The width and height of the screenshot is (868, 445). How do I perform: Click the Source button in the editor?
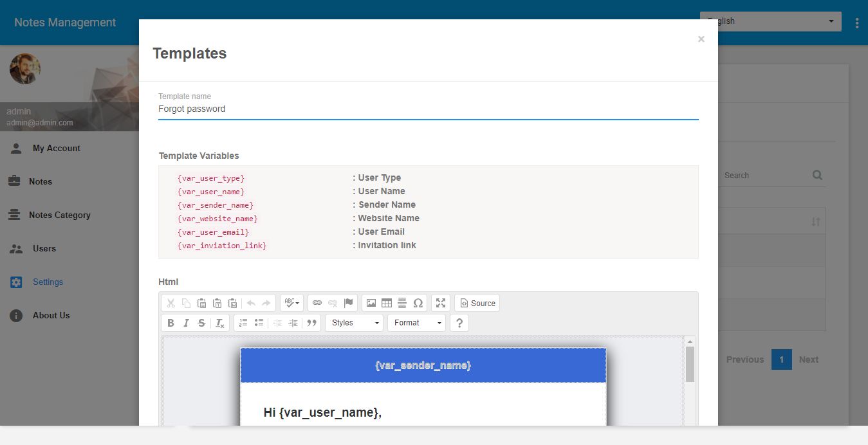click(477, 304)
